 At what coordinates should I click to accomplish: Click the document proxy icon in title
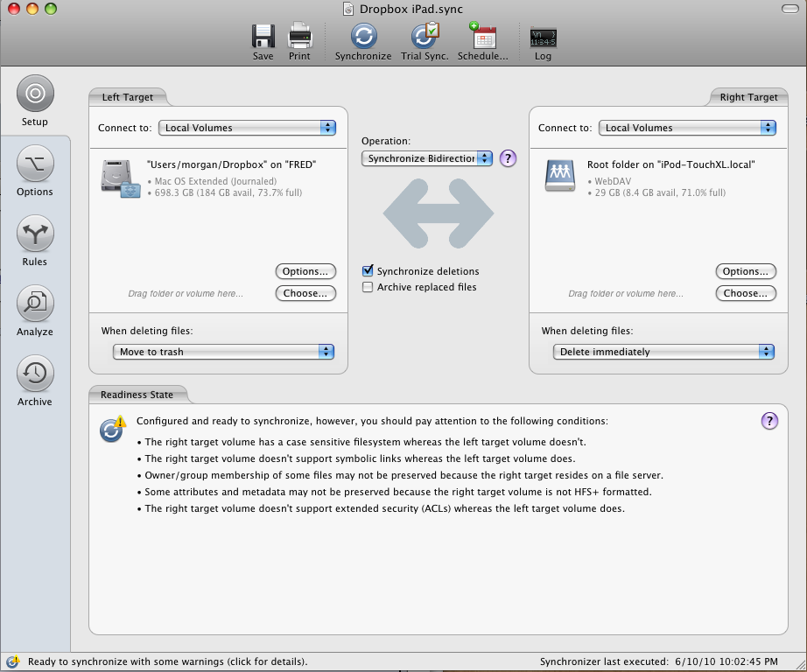coord(348,10)
